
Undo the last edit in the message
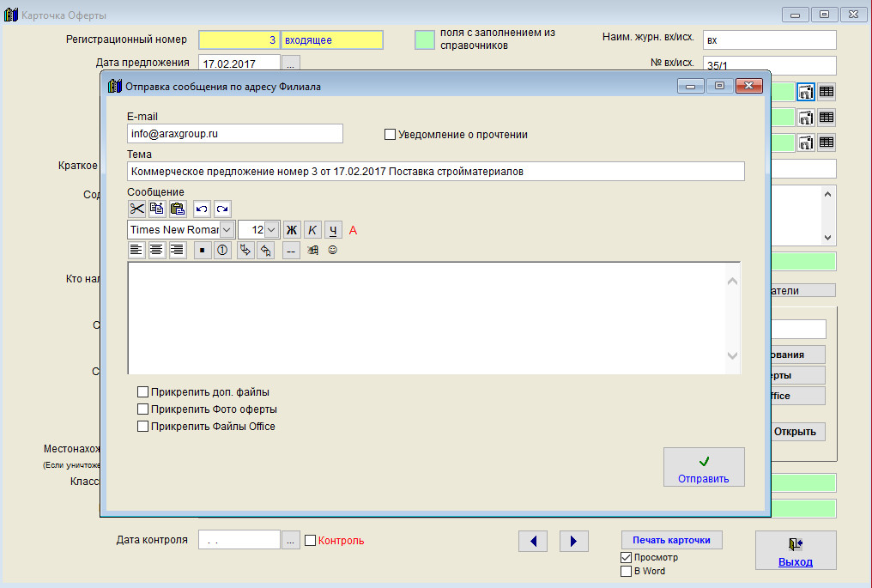[x=202, y=209]
